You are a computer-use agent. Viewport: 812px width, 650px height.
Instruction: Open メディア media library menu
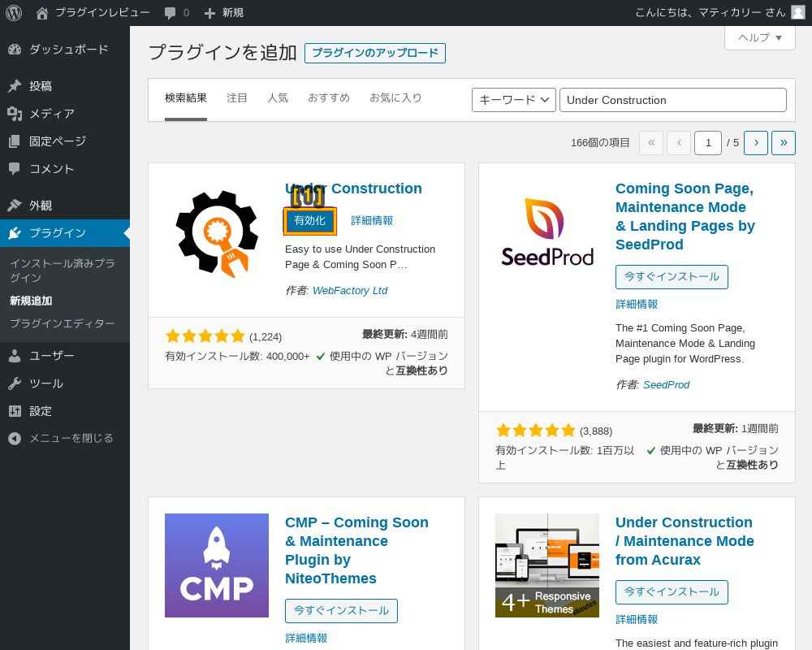tap(65, 114)
